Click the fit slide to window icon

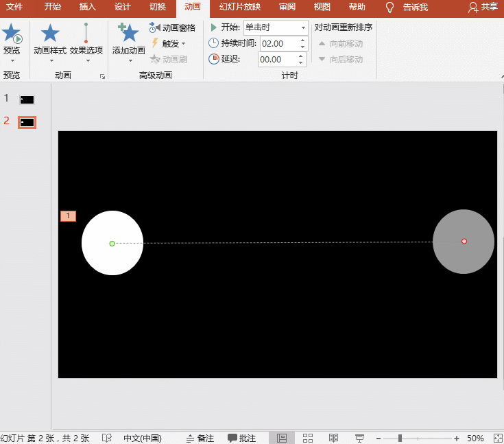coord(498,439)
